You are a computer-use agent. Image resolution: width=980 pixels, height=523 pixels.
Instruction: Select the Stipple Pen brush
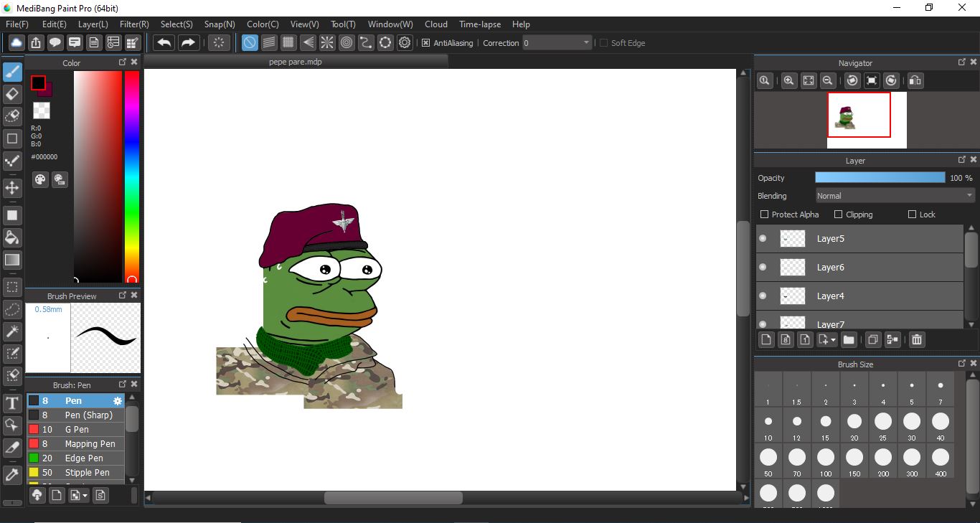[76, 473]
